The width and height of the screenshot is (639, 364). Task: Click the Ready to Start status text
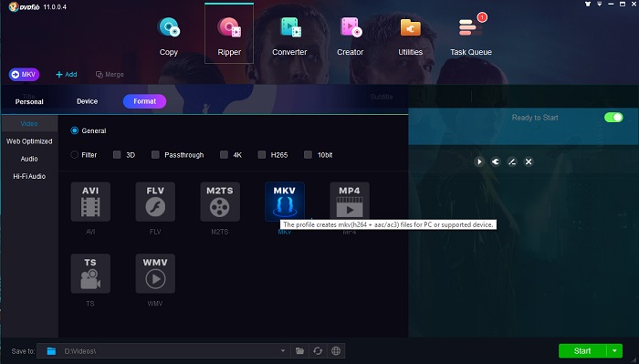[x=535, y=118]
